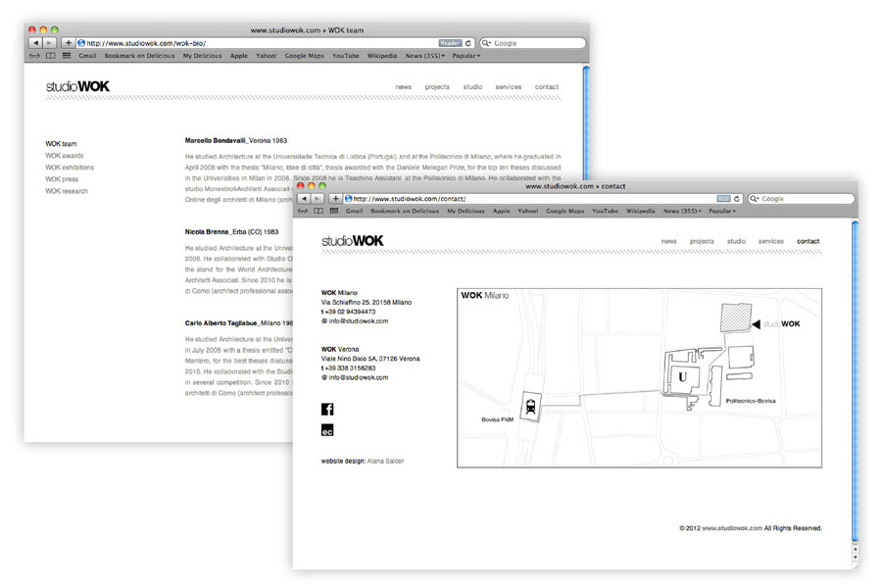Image resolution: width=882 pixels, height=588 pixels.
Task: Open 'WOK awards' in the left sidebar
Action: 65,156
